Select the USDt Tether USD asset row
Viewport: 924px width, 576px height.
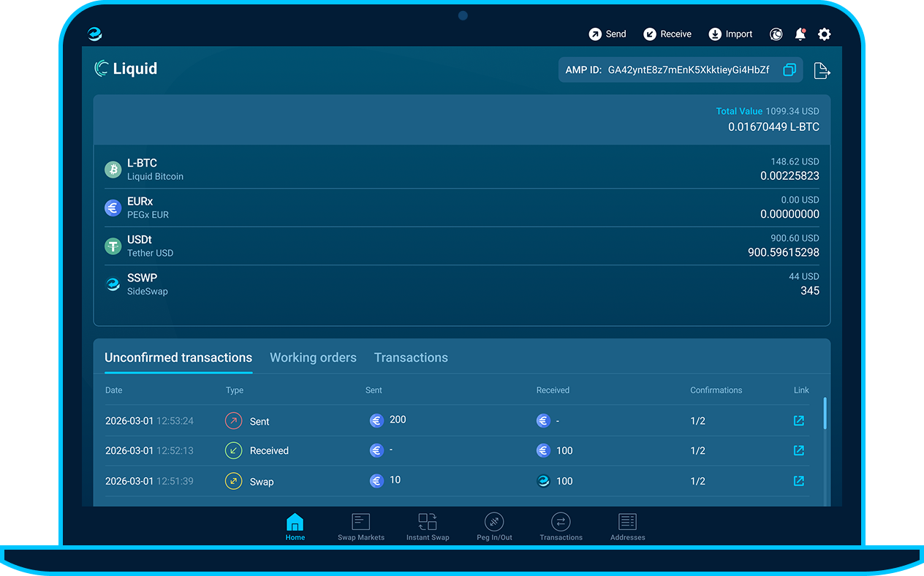pos(462,246)
